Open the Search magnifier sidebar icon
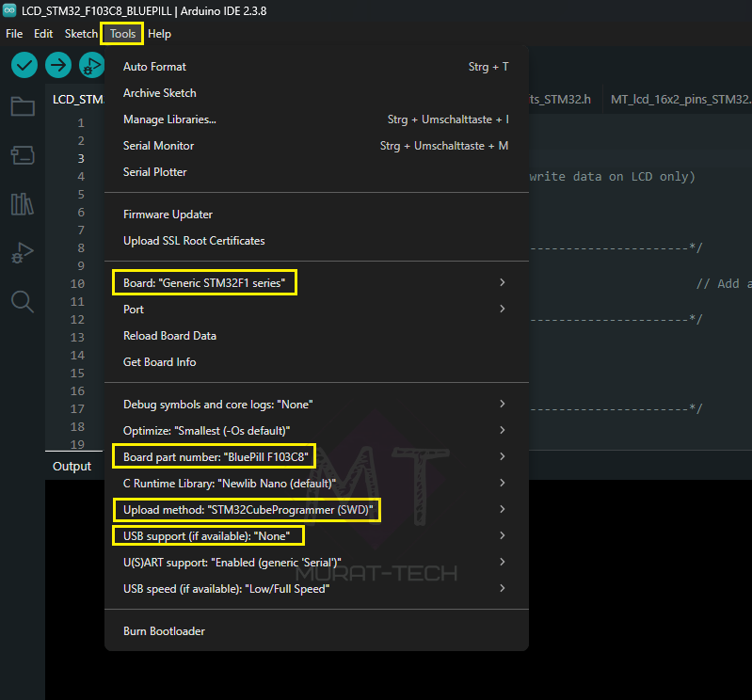This screenshot has width=752, height=700. click(23, 302)
